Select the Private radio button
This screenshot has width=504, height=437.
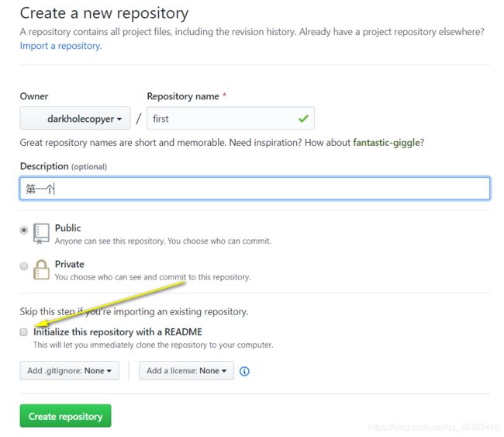(x=24, y=266)
